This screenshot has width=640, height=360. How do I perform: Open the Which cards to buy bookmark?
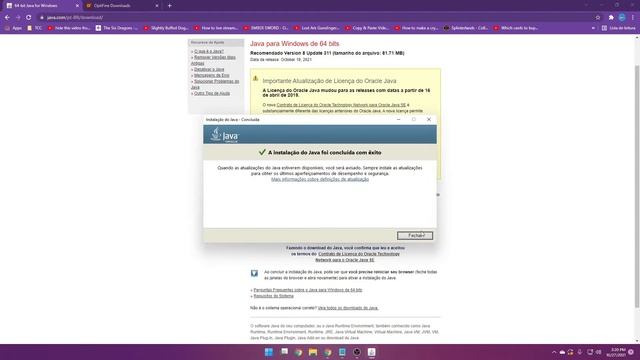516,28
